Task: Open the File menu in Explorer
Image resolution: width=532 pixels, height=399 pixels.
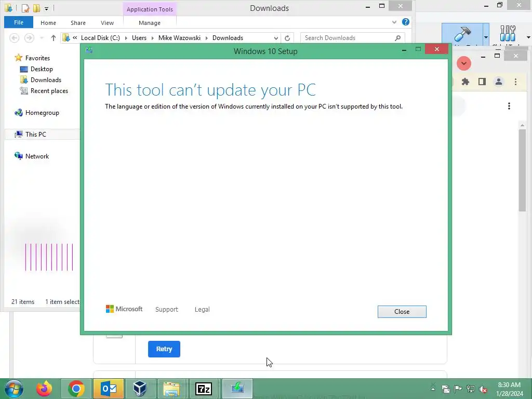Action: [x=19, y=22]
